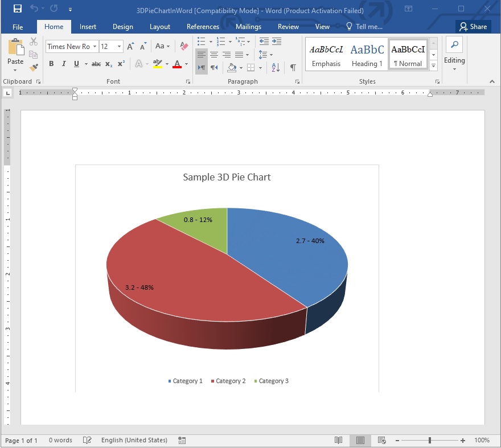This screenshot has width=501, height=448.
Task: Select the Heading 1 style
Action: click(367, 54)
